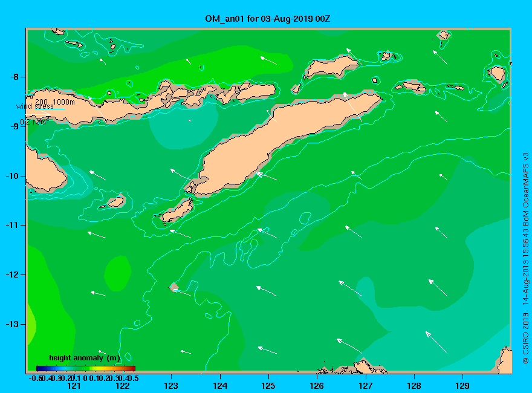532x393 pixels.
Task: Click the latitude label "-9"
Action: (15, 126)
